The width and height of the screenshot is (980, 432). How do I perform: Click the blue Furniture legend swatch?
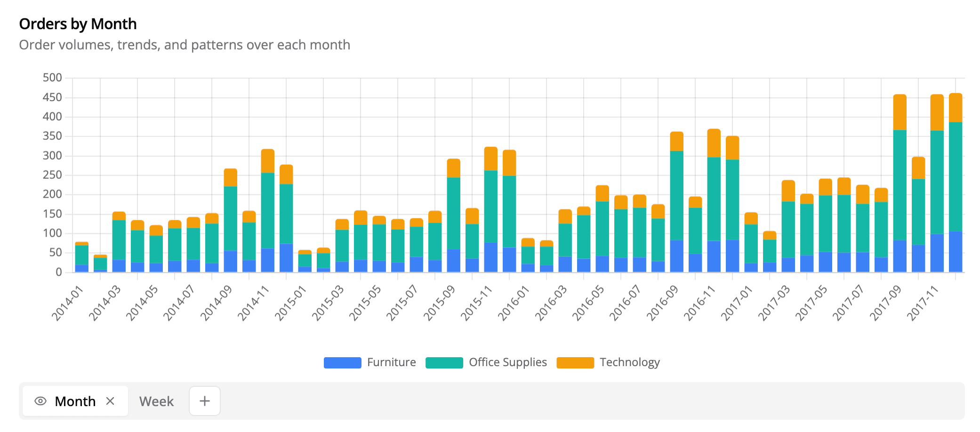342,362
